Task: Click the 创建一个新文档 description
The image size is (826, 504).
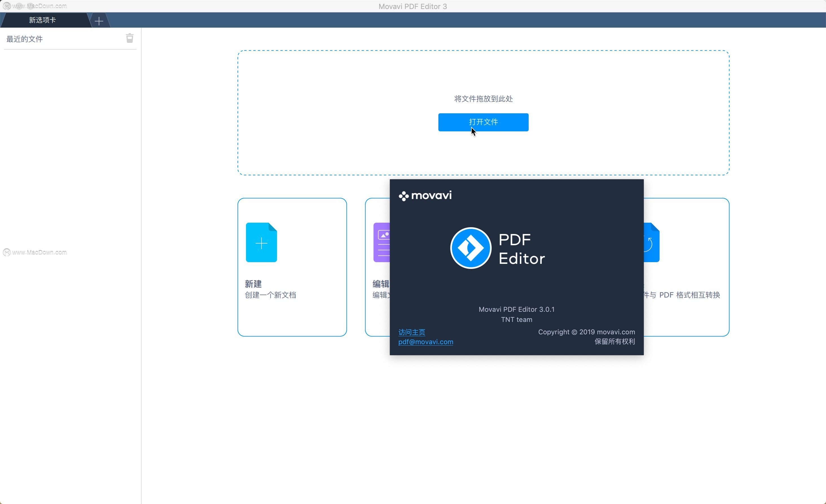Action: tap(271, 295)
